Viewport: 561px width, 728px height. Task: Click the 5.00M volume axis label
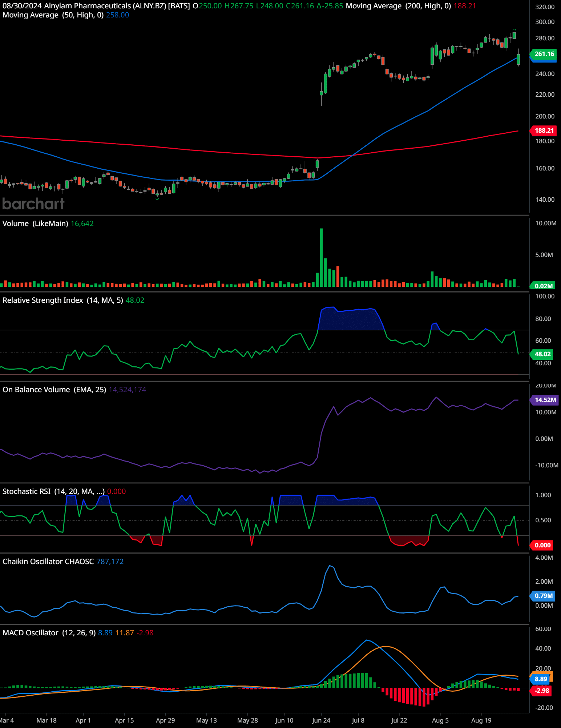pyautogui.click(x=544, y=255)
